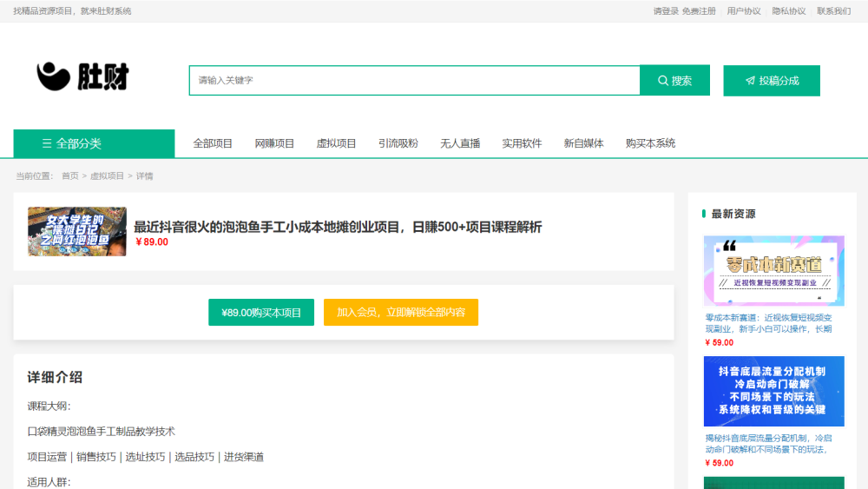Click the 首页 breadcrumb link
The image size is (868, 489).
pos(69,175)
